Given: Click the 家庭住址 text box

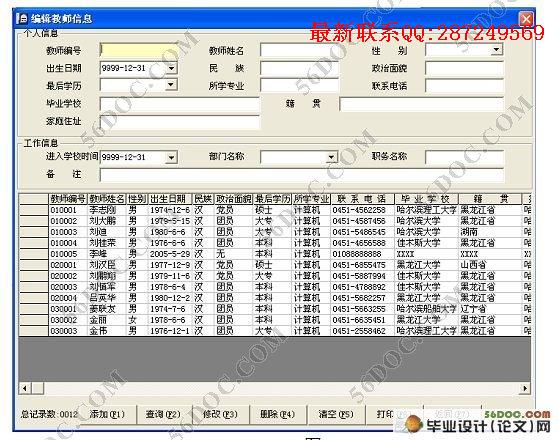Looking at the screenshot, I should point(180,122).
